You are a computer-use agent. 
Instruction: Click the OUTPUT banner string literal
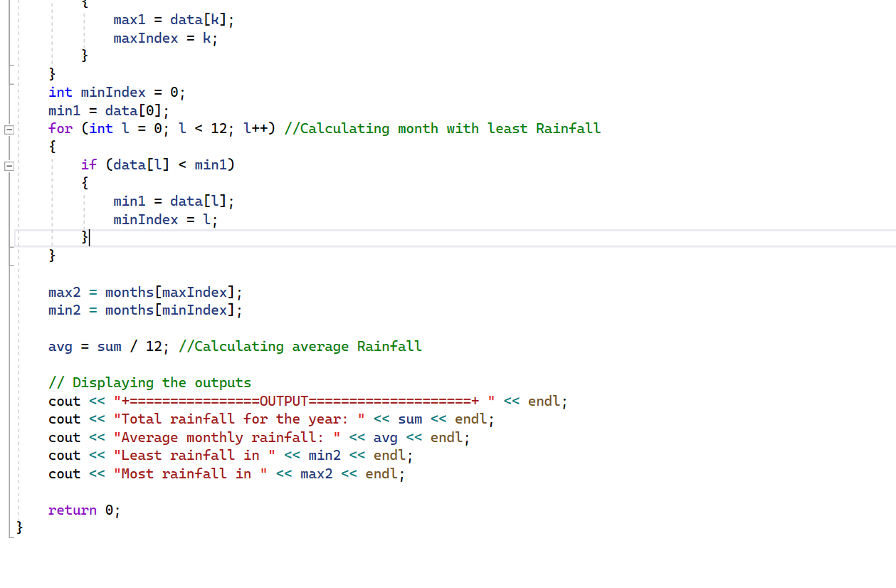(x=304, y=401)
